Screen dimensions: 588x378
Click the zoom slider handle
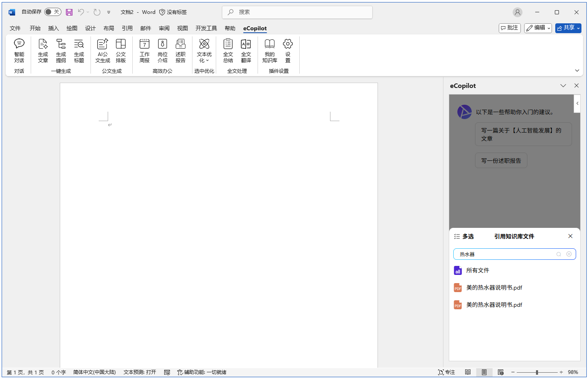tap(537, 372)
